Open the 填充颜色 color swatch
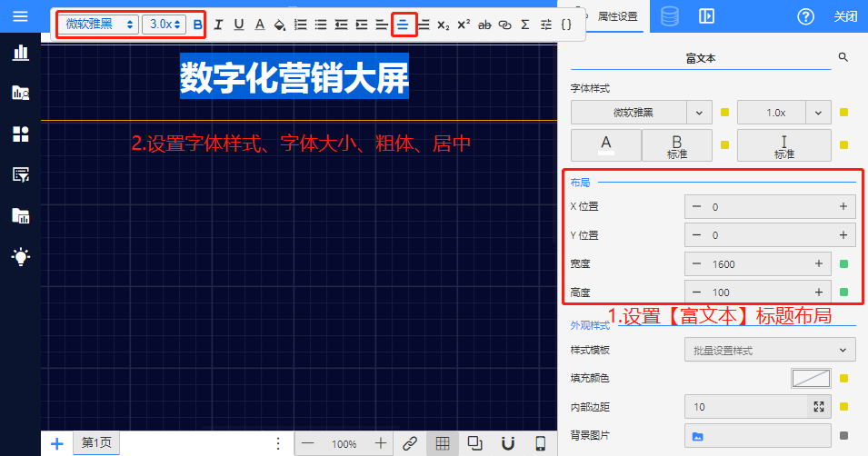The image size is (868, 456). pyautogui.click(x=811, y=379)
